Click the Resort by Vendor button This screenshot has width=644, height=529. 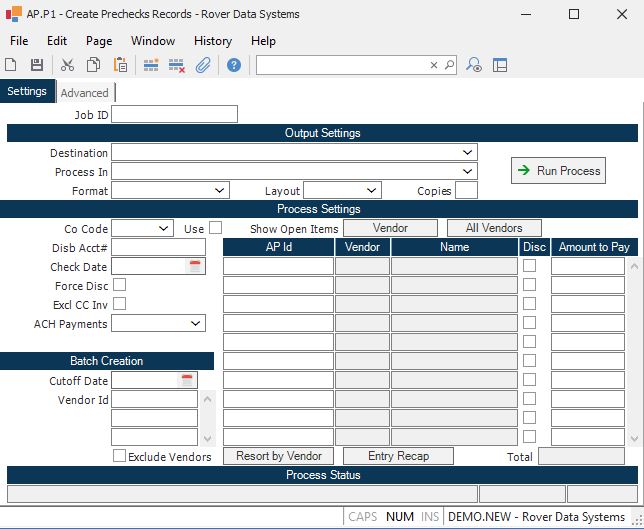click(279, 456)
